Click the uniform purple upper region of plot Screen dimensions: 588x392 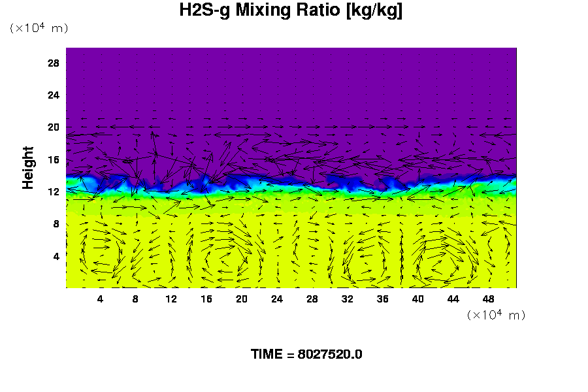[291, 78]
